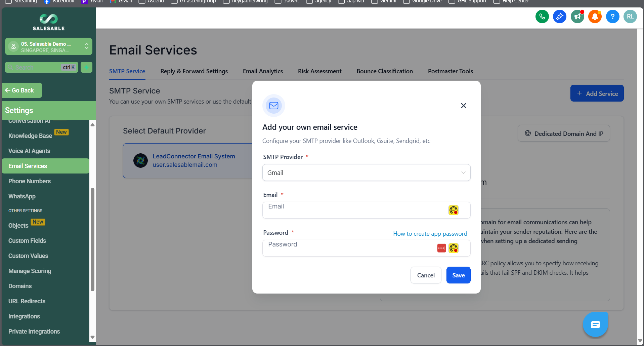
Task: Open Help Center bookmark in browser bar
Action: click(511, 1)
